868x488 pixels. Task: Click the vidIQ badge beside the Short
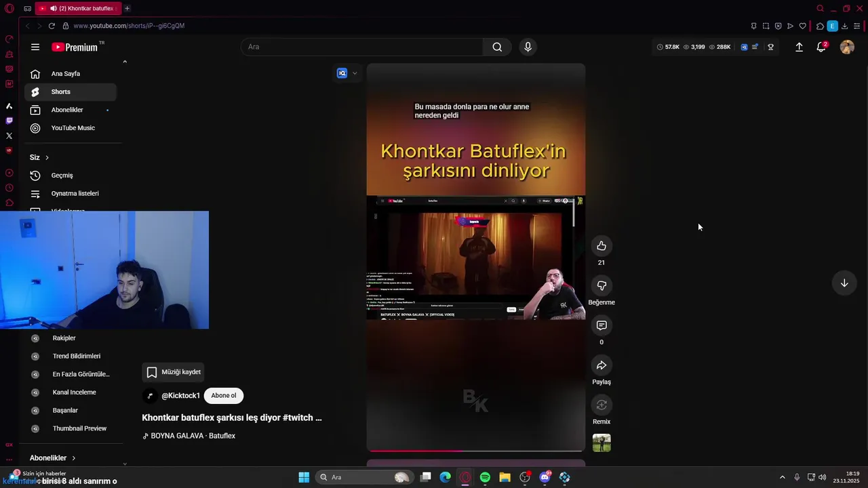click(342, 73)
